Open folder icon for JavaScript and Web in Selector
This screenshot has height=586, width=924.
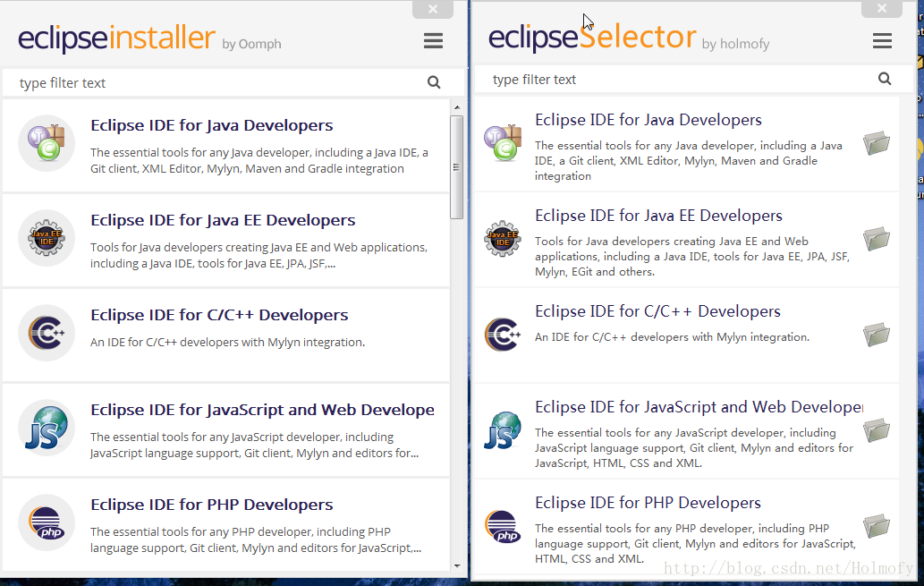point(877,430)
